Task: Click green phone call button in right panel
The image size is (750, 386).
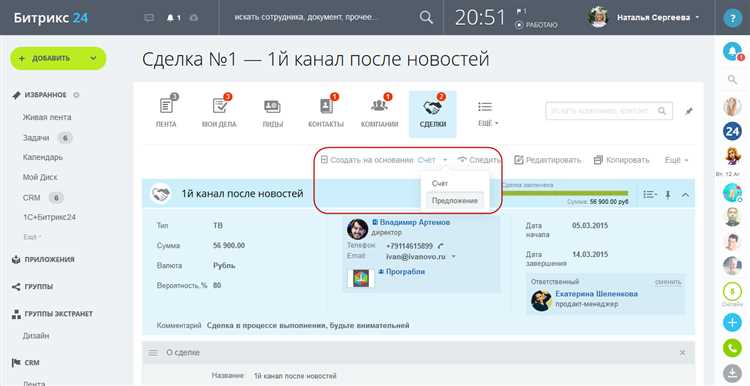Action: click(732, 348)
